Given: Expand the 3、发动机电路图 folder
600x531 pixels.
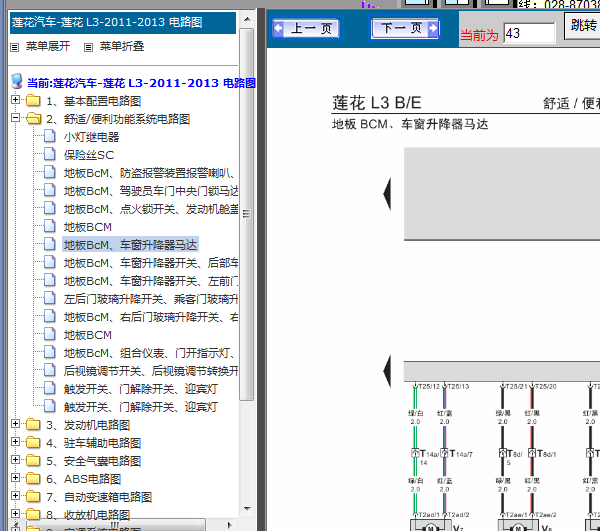Looking at the screenshot, I should (x=15, y=423).
